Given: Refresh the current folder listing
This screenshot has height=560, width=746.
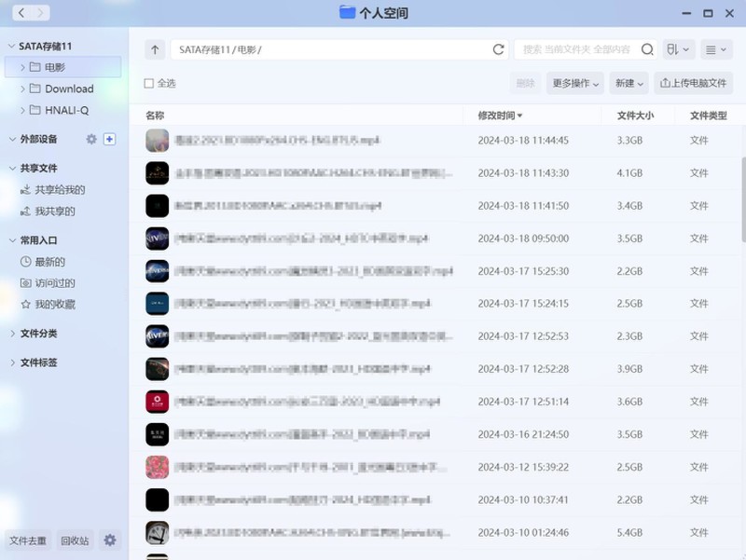Looking at the screenshot, I should click(498, 49).
